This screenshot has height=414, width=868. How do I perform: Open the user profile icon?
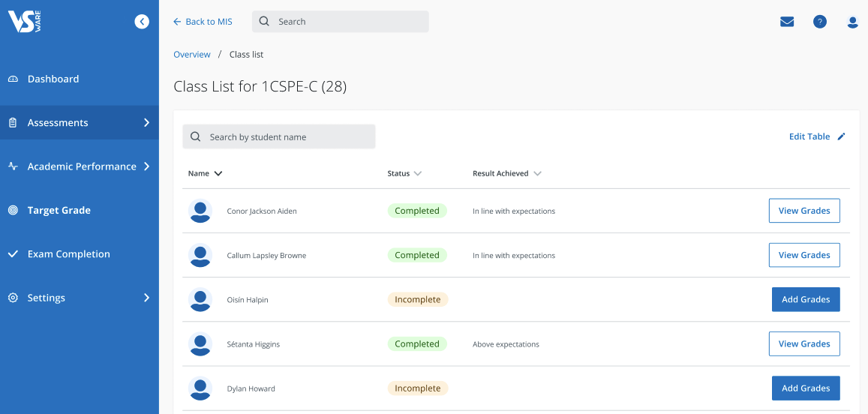click(x=852, y=22)
